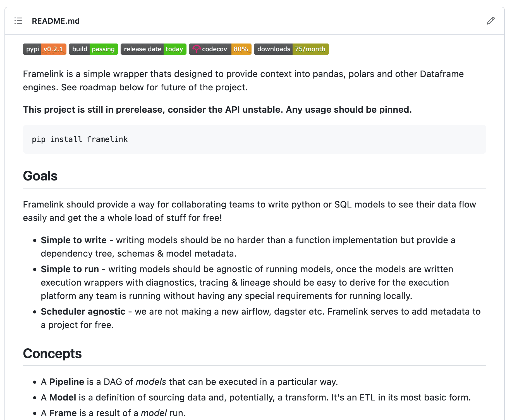Image resolution: width=512 pixels, height=420 pixels.
Task: Open the pypi v0.2.1 badge
Action: click(x=45, y=49)
